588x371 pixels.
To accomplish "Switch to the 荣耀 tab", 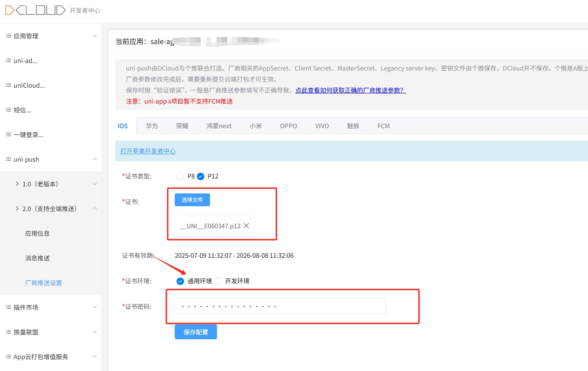I will tap(182, 126).
